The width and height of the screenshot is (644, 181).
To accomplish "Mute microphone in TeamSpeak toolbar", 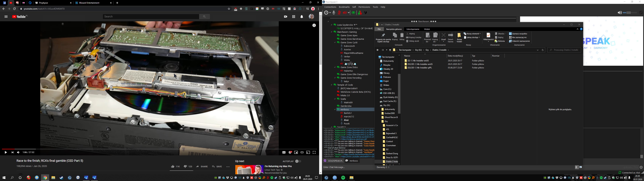I will 339,13.
